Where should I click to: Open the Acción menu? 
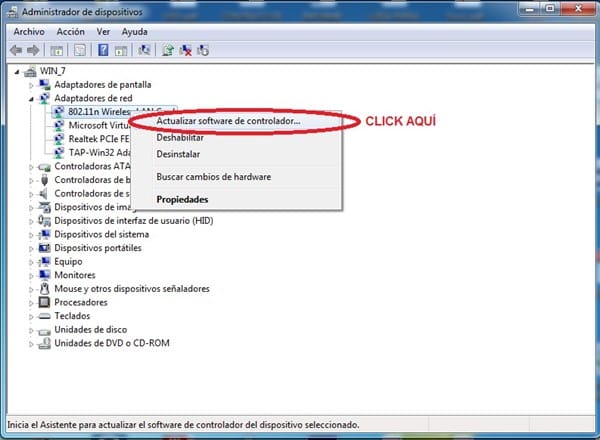pos(70,32)
